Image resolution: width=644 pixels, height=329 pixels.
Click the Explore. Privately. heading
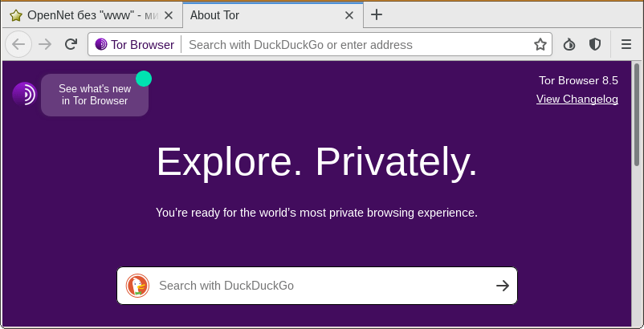point(316,162)
